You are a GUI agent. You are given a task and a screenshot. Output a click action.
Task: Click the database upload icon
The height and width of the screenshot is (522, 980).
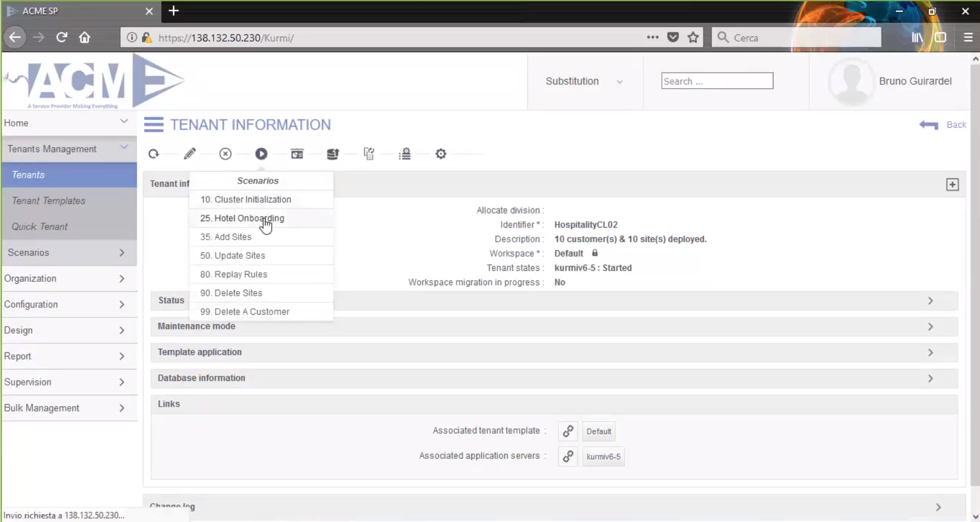point(333,154)
